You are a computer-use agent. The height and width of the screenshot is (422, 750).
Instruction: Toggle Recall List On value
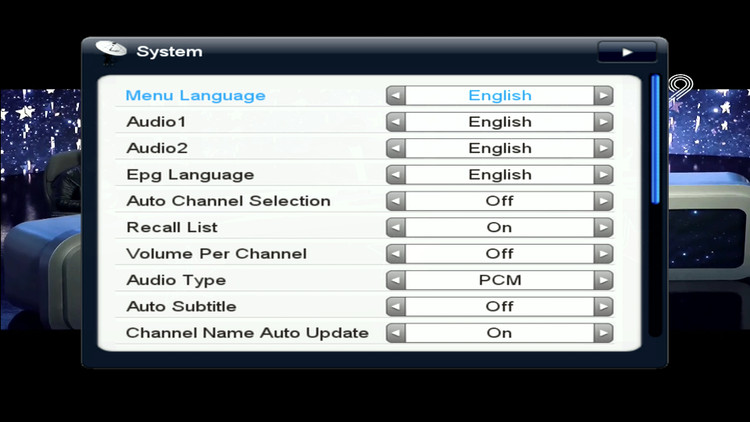(x=499, y=227)
